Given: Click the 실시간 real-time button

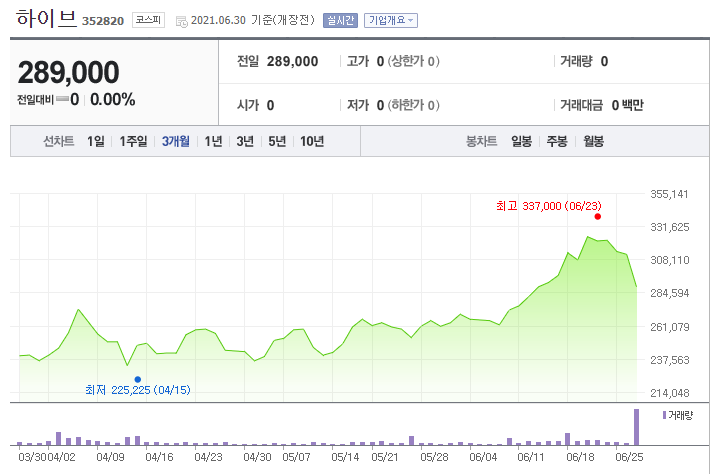Looking at the screenshot, I should (340, 20).
